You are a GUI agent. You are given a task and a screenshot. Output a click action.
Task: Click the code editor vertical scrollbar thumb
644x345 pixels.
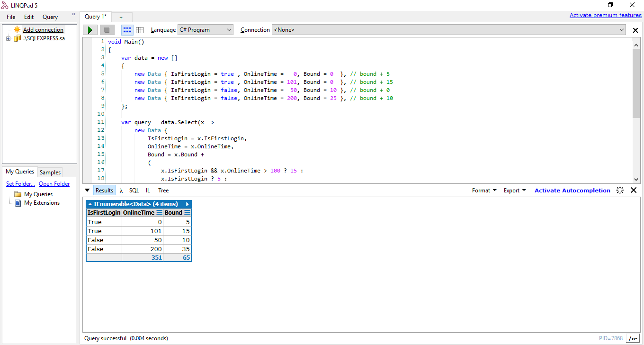coord(636,83)
